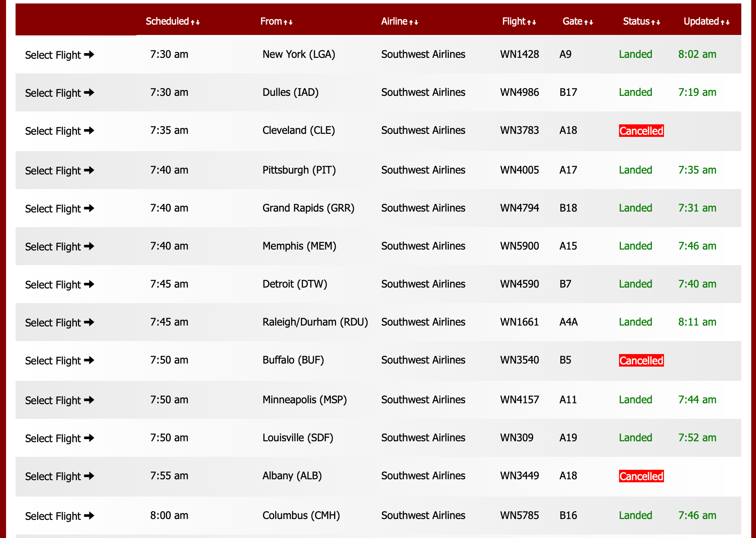This screenshot has width=756, height=538.
Task: Sort table by Scheduled column arrows
Action: click(195, 22)
